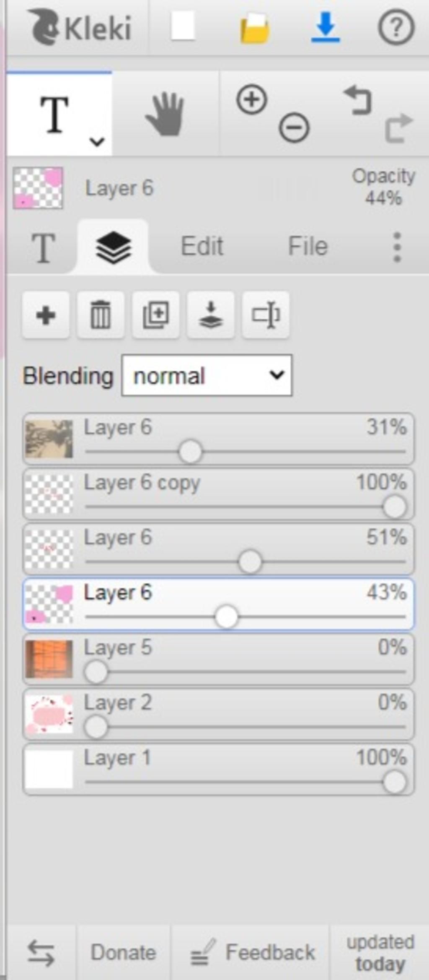Switch to the File tab
429x980 pixels.
pos(308,246)
